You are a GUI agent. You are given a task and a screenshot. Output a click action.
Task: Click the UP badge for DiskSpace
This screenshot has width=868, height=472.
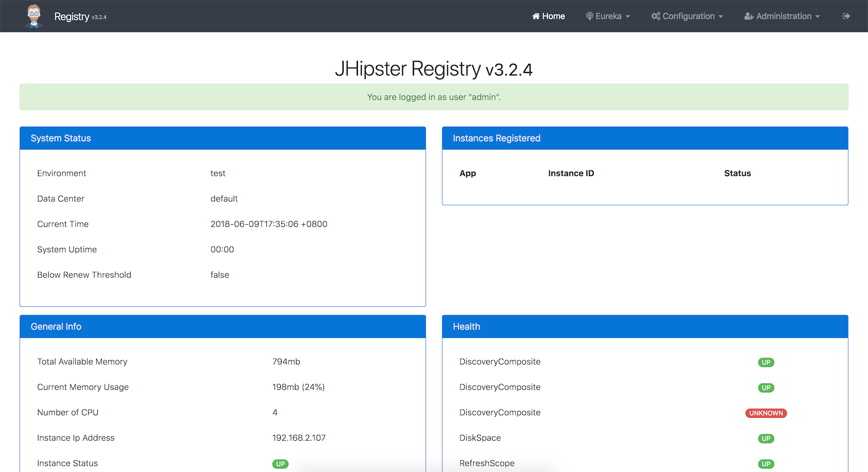coord(766,439)
